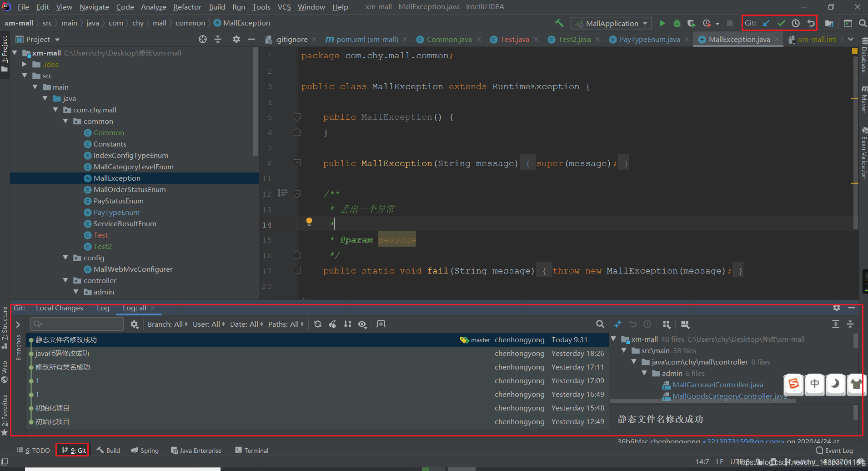This screenshot has width=868, height=471.
Task: Collapse all in commit file tree
Action: [x=850, y=324]
